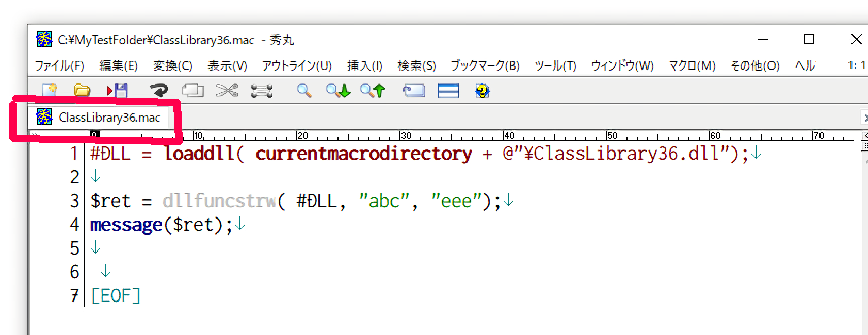Open the マクロ(M) menu
This screenshot has height=335, width=868.
point(692,66)
